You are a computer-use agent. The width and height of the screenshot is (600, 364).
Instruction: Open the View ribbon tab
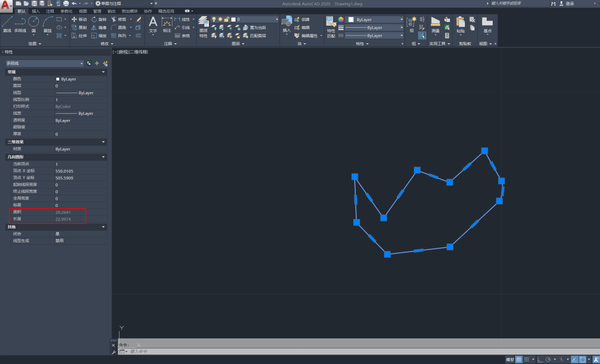pos(83,11)
